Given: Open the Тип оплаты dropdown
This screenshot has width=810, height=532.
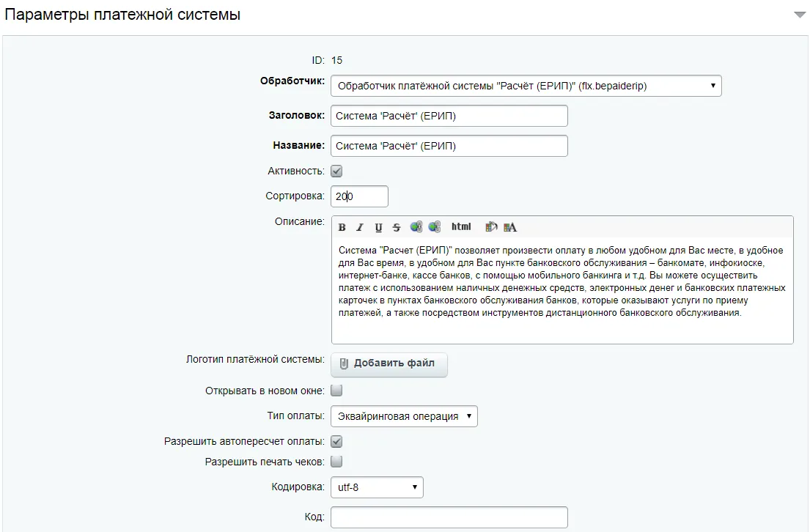Looking at the screenshot, I should tap(404, 416).
